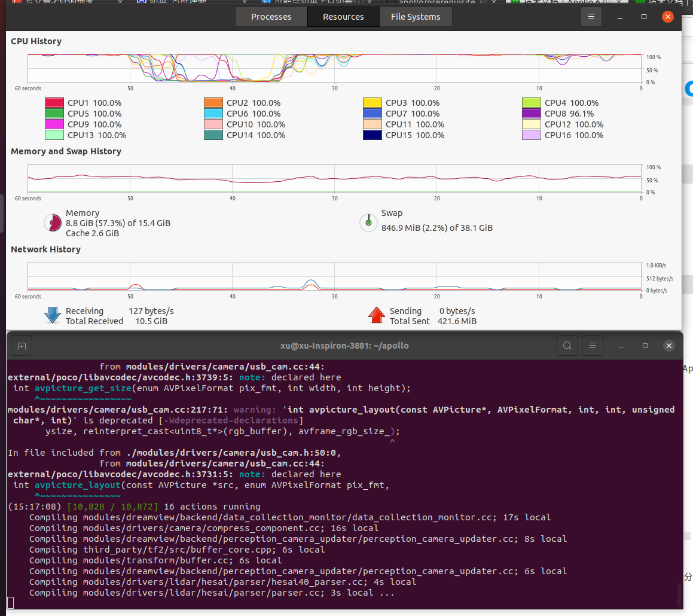The height and width of the screenshot is (616, 693).
Task: Open the System Monitor hamburger menu
Action: click(x=591, y=17)
